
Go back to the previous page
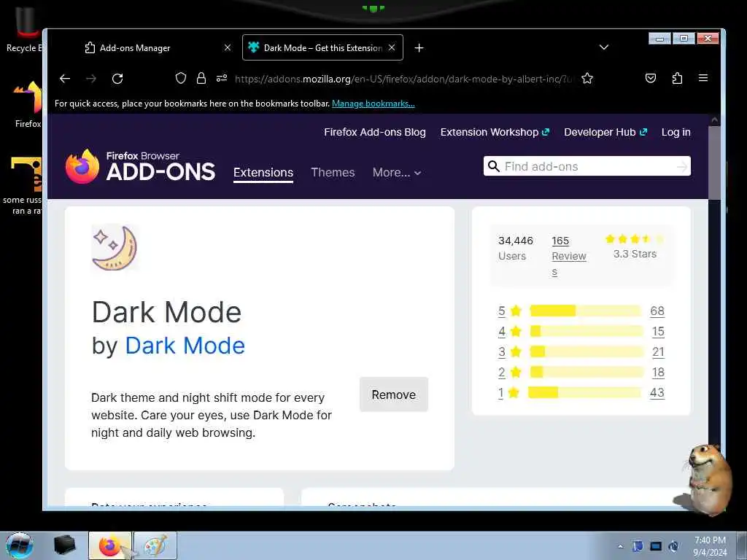pyautogui.click(x=65, y=79)
